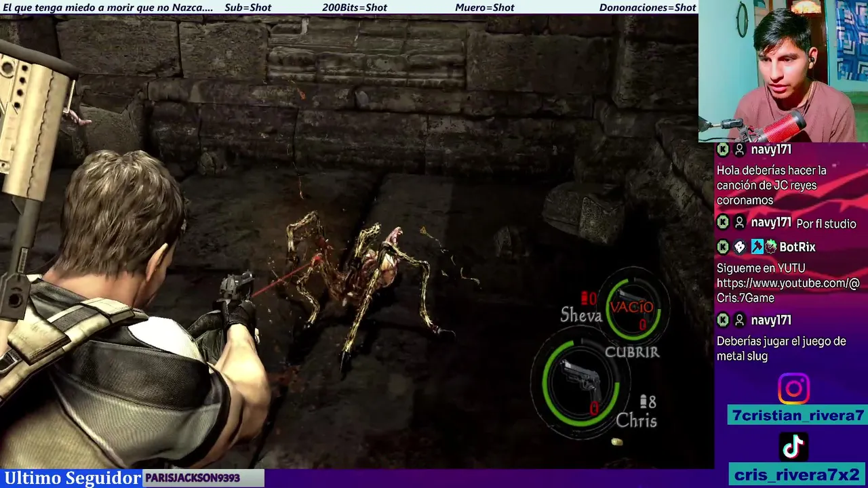Click Chris's pistol weapon icon in HUD
This screenshot has height=488, width=868.
(x=580, y=380)
